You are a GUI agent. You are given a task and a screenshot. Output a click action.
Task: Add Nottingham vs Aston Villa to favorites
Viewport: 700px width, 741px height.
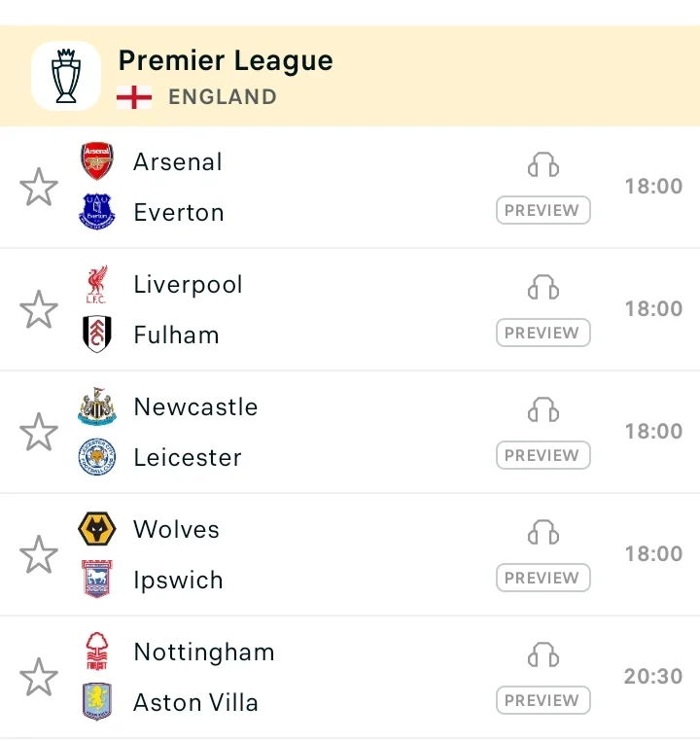(39, 676)
